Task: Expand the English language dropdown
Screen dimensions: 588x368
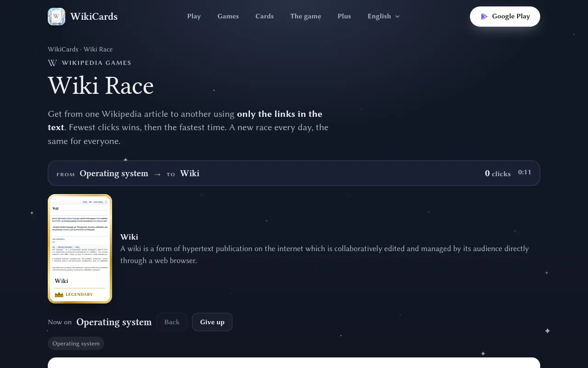Action: click(384, 16)
